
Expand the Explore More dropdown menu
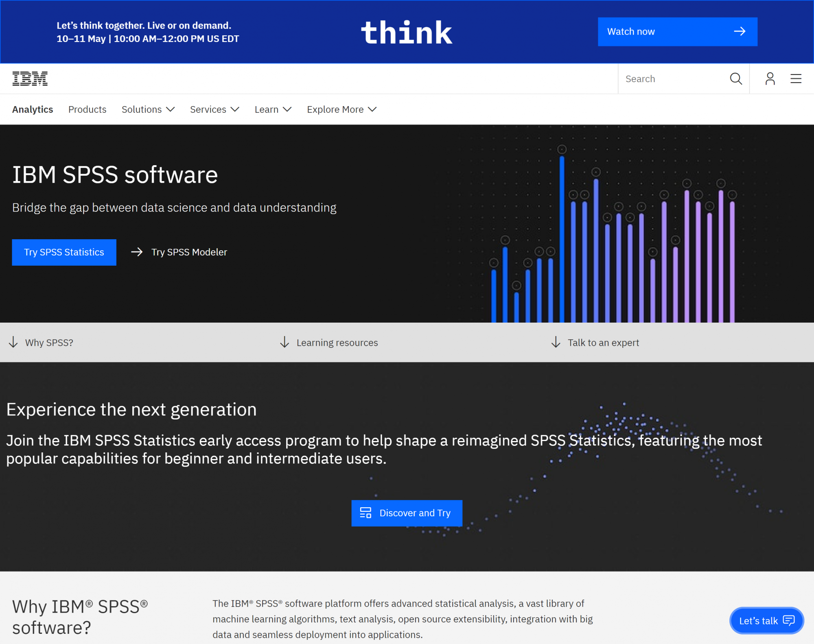click(x=341, y=109)
